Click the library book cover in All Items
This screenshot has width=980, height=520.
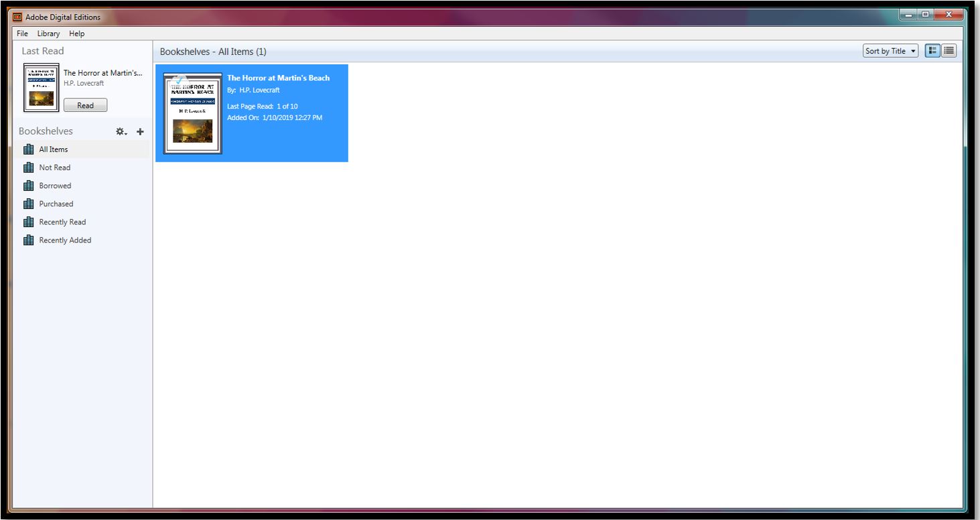[x=193, y=113]
